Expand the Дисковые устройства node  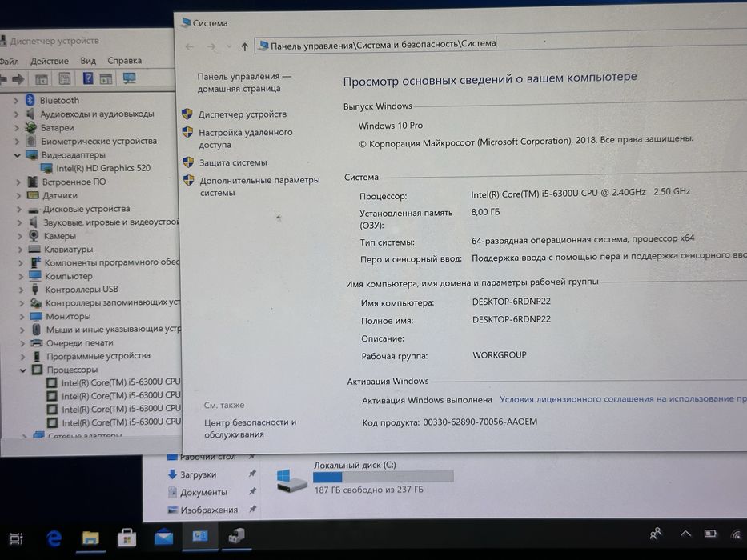pos(18,209)
